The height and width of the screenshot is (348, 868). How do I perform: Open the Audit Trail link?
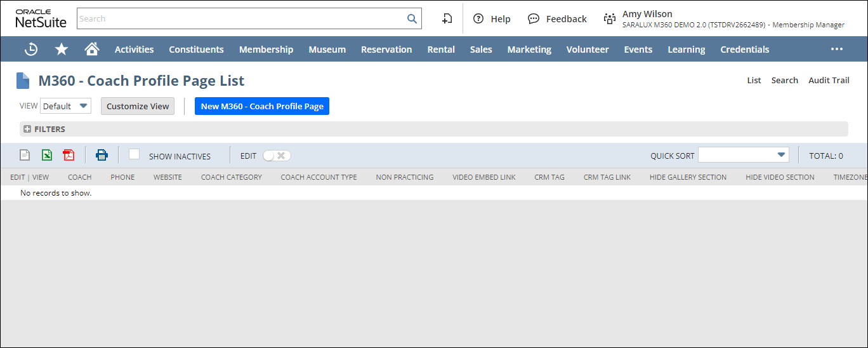click(828, 80)
